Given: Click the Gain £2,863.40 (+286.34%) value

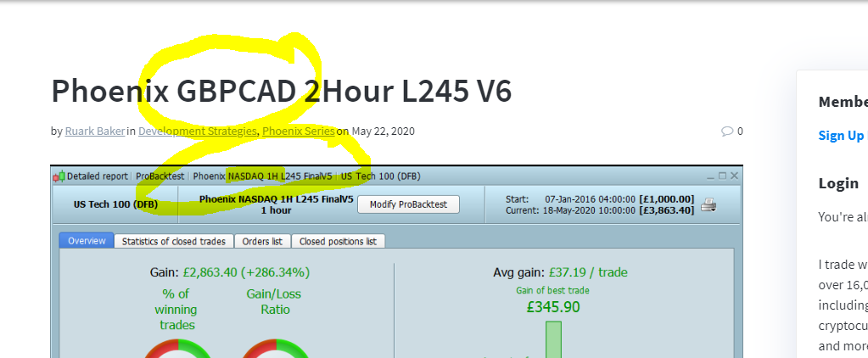Looking at the screenshot, I should [246, 272].
